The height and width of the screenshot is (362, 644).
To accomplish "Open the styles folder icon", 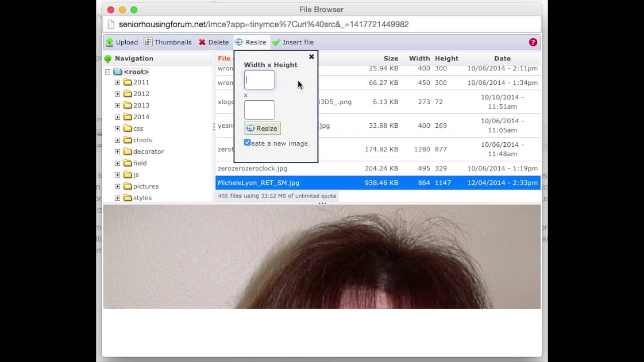I will tap(127, 198).
